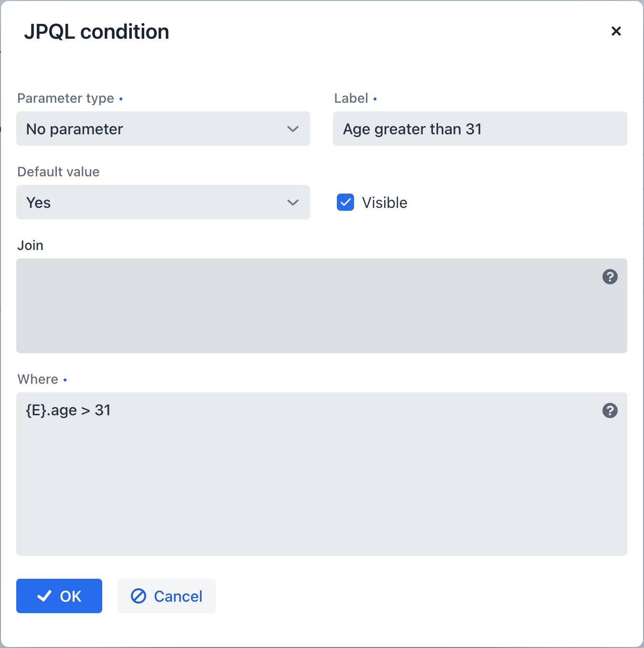Close the JPQL condition dialog
Viewport: 644px width, 648px height.
616,32
